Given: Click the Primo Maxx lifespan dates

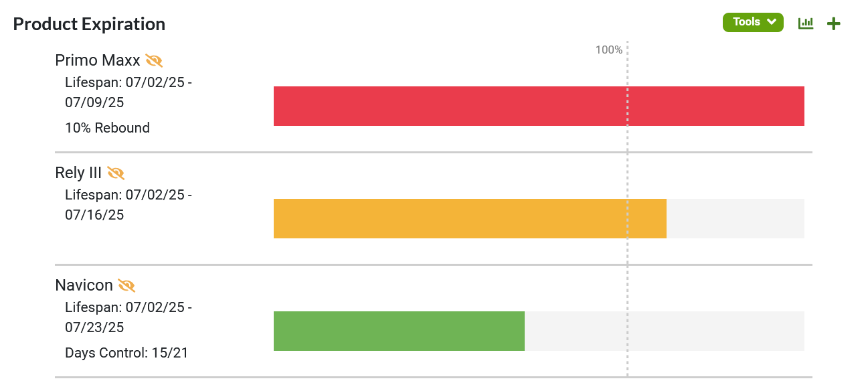Looking at the screenshot, I should (128, 92).
